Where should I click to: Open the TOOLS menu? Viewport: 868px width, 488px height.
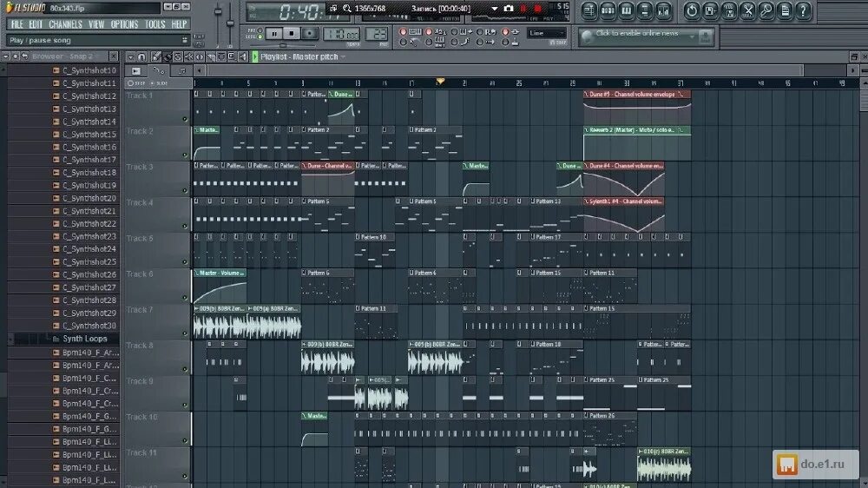(155, 24)
